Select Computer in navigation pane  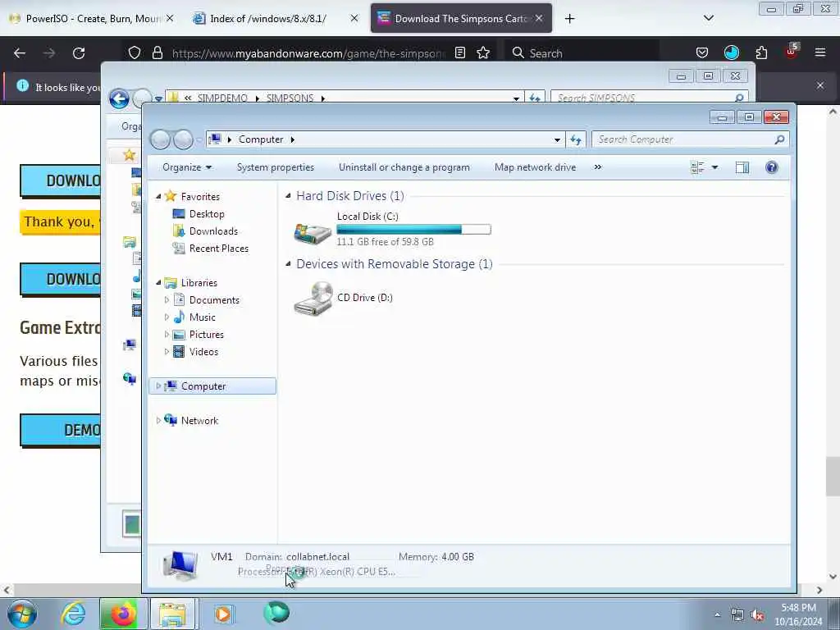[212, 386]
